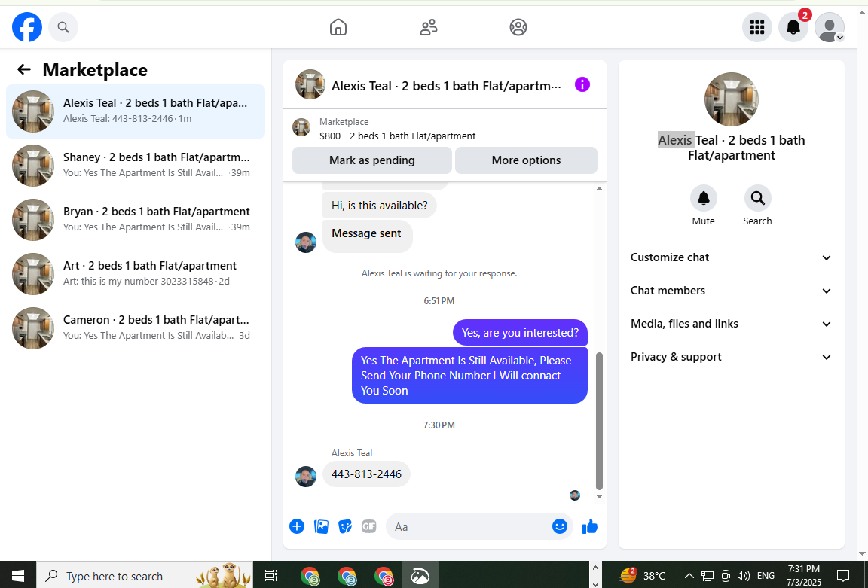
Task: Open the $800 listing link under Marketplace
Action: coord(397,136)
